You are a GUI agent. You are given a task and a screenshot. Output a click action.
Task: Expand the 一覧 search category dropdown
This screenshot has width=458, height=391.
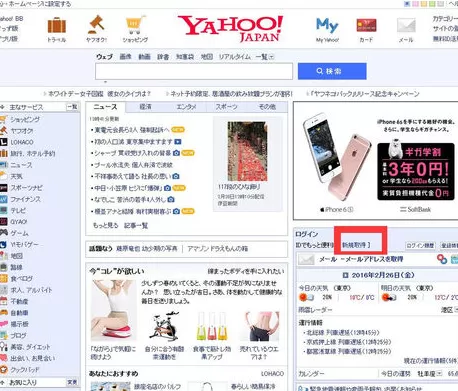pyautogui.click(x=265, y=57)
